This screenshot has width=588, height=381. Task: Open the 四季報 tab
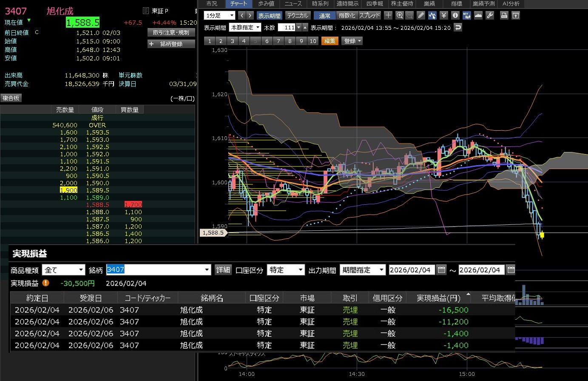pos(375,3)
